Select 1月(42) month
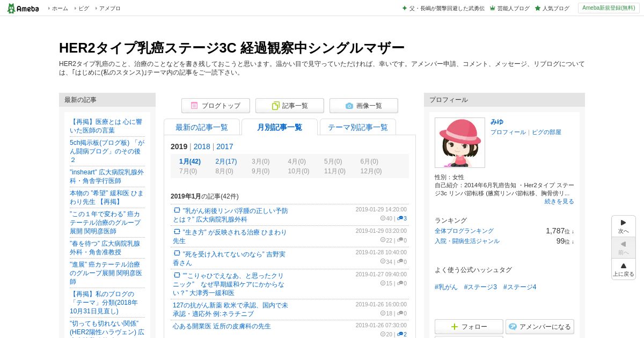Viewport: 644px width, 338px height. [x=190, y=161]
